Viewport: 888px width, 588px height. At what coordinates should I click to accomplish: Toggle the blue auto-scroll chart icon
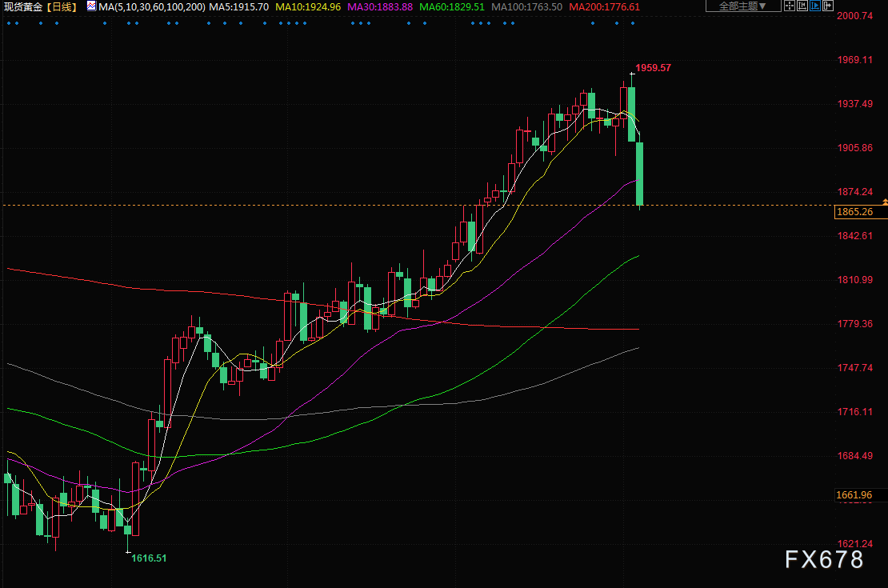pyautogui.click(x=815, y=6)
